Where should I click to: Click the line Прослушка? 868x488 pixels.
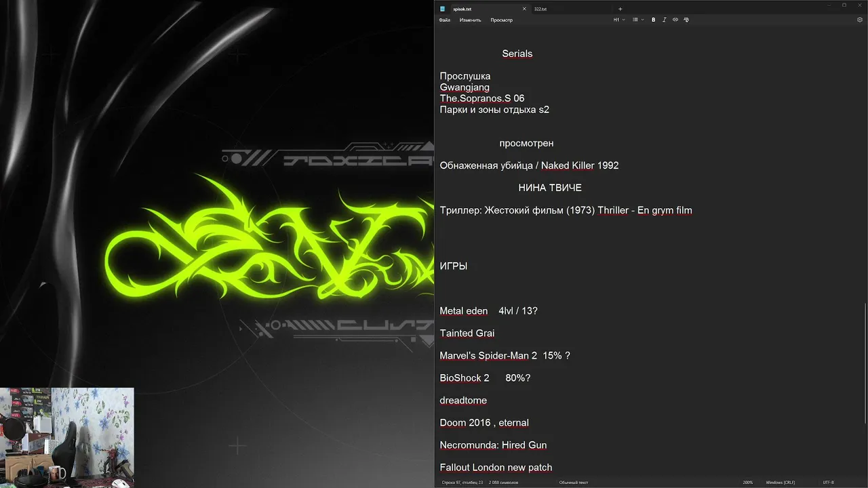[x=465, y=76]
